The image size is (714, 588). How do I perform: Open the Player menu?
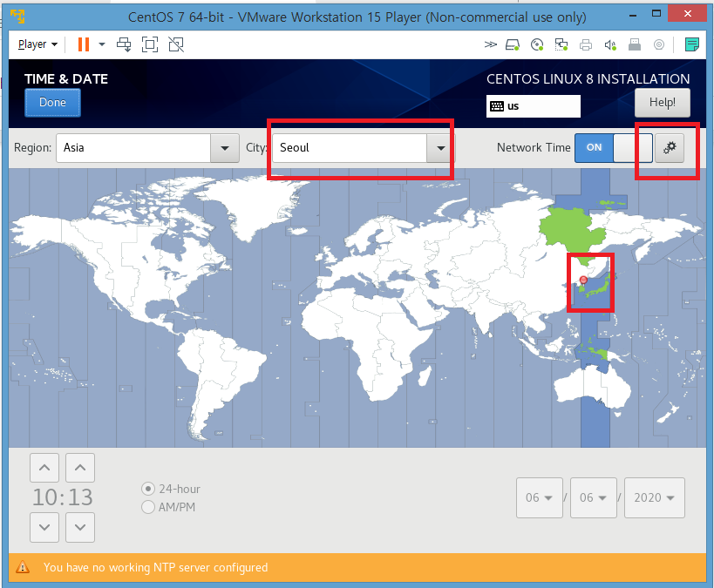click(37, 44)
